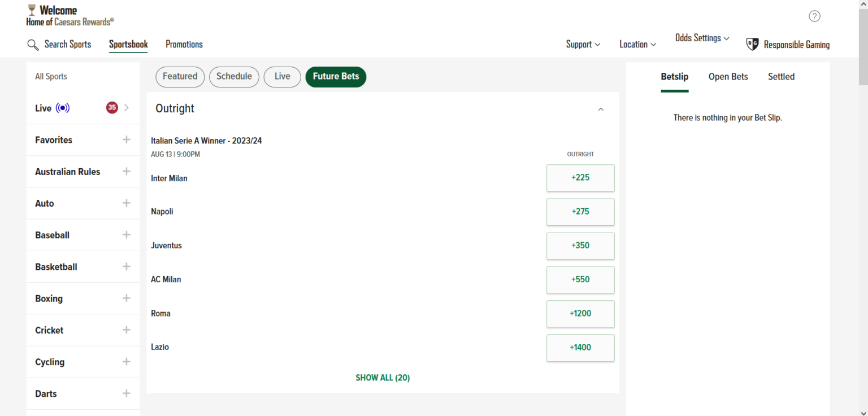Open the Basketball sidebar label

click(x=56, y=266)
